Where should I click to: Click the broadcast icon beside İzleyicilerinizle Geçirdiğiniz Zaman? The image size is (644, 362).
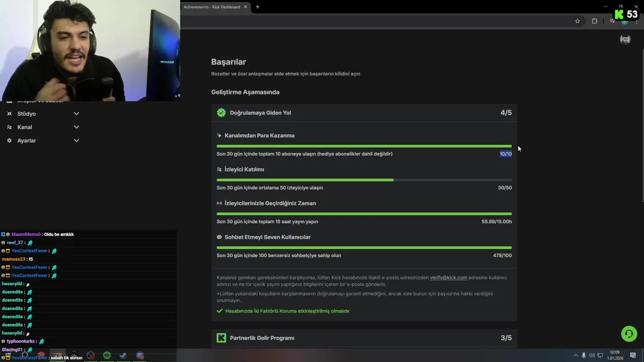pos(219,203)
